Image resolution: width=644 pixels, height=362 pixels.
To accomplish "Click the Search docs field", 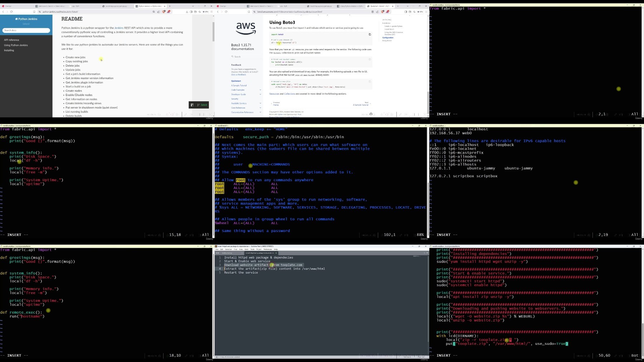I will [26, 30].
